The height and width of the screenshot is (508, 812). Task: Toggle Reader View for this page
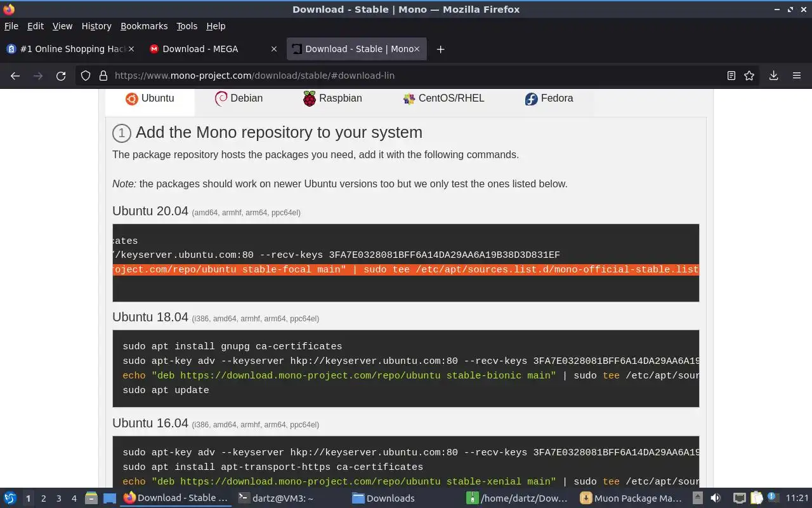731,76
